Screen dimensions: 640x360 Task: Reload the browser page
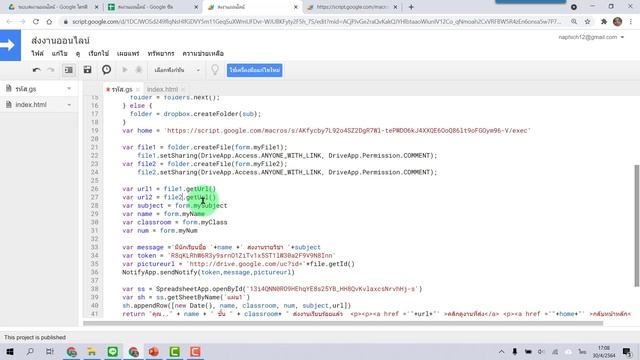point(36,22)
